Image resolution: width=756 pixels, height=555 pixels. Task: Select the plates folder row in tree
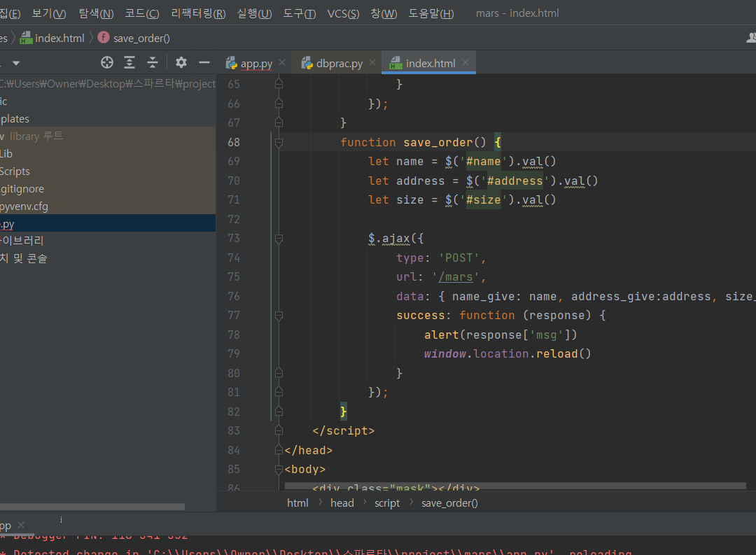tap(108, 118)
